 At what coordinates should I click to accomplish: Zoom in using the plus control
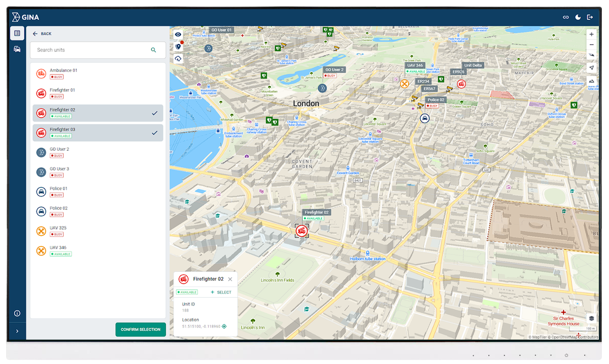591,34
